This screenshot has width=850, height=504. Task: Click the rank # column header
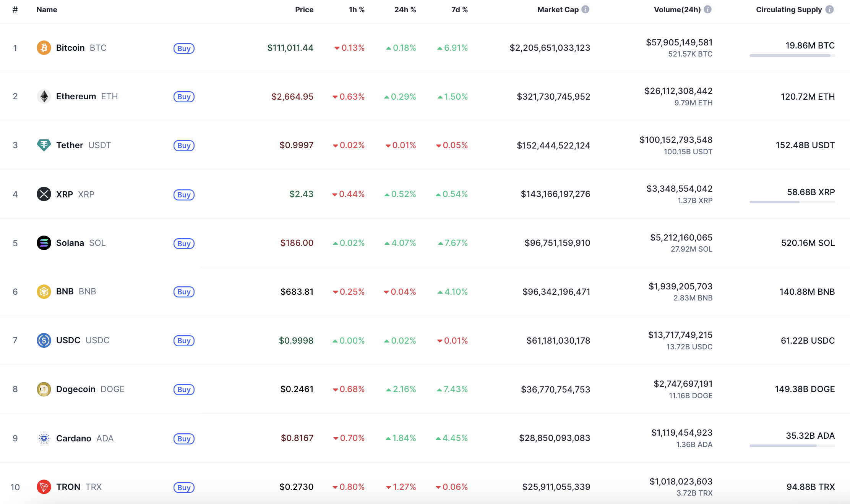[x=15, y=10]
